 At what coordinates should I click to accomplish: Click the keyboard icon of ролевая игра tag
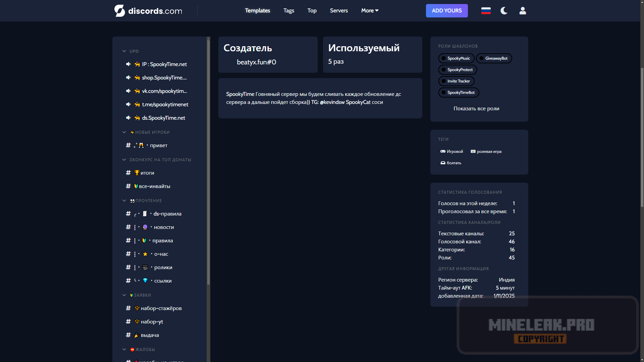[473, 152]
